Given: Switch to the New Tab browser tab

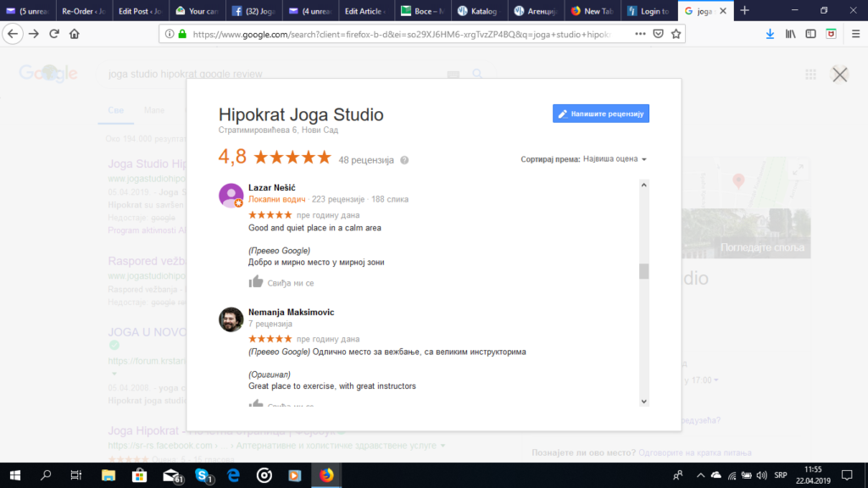Looking at the screenshot, I should click(592, 10).
